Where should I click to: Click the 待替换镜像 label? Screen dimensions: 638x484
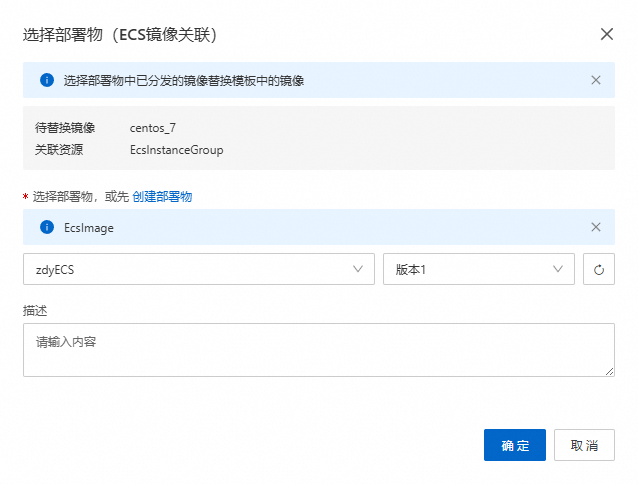tap(64, 128)
